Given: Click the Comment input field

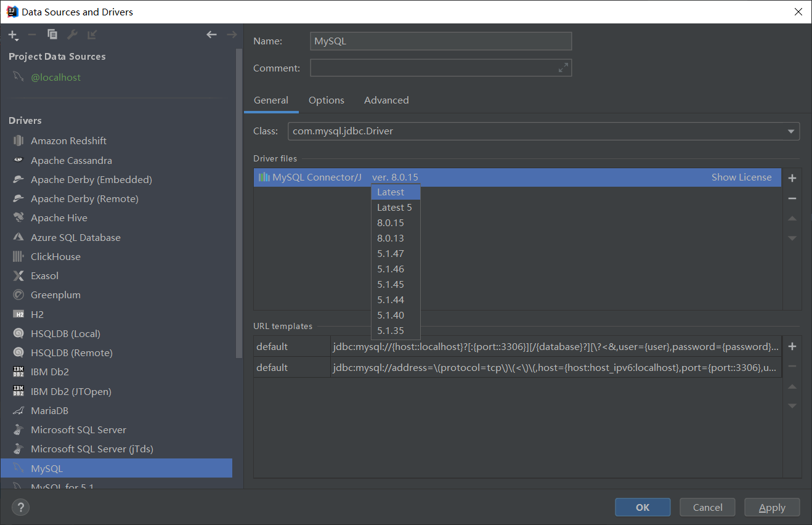Looking at the screenshot, I should pos(441,68).
